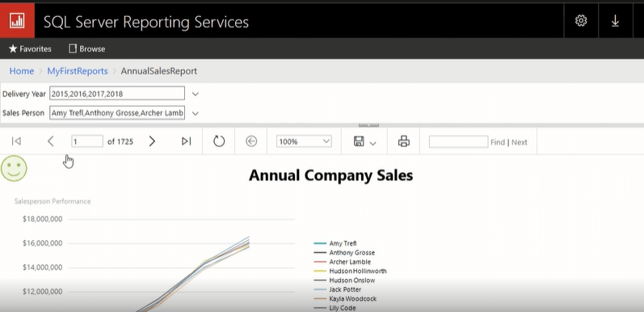Print the report with the printer icon
The height and width of the screenshot is (312, 644).
pyautogui.click(x=404, y=141)
